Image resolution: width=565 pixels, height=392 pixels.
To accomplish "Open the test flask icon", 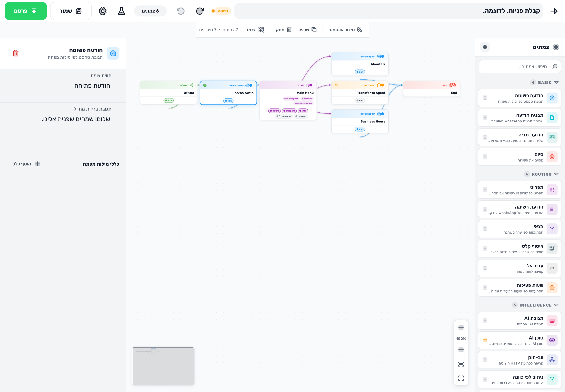I will click(121, 11).
